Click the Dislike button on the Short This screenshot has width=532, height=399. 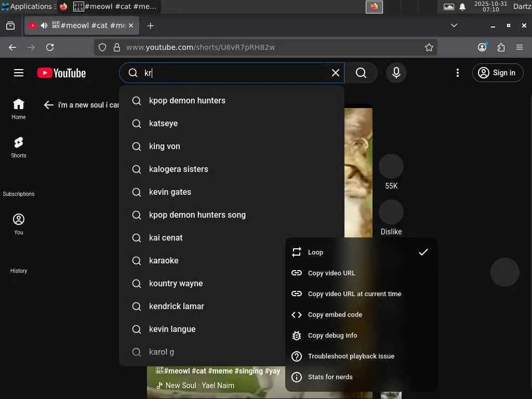[391, 212]
